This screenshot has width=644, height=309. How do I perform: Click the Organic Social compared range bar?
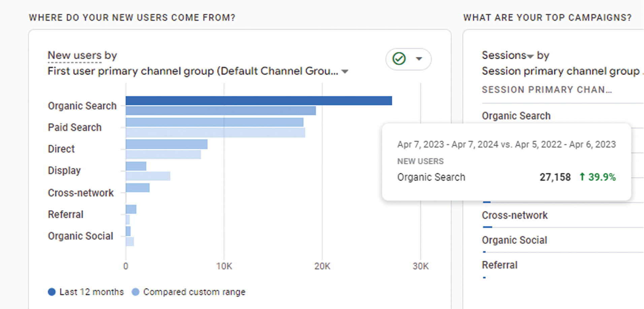[130, 242]
